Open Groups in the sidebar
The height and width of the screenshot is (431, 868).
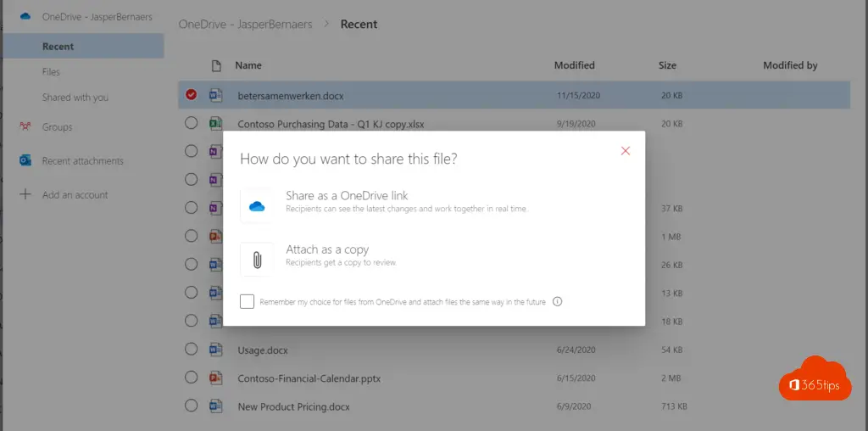click(57, 127)
